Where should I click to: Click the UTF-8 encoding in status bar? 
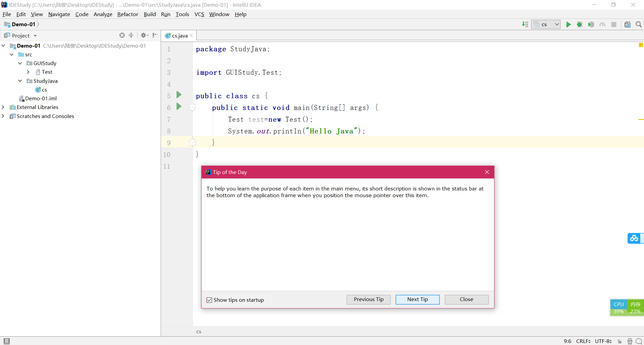603,341
